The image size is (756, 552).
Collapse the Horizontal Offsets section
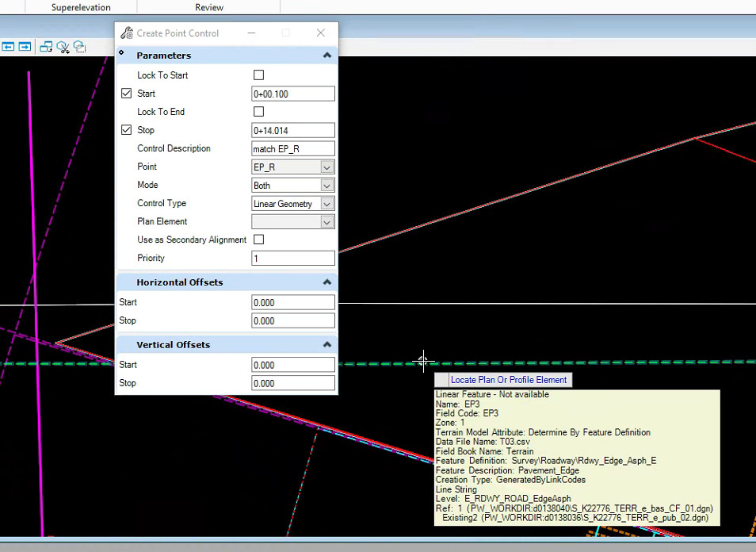coord(326,282)
